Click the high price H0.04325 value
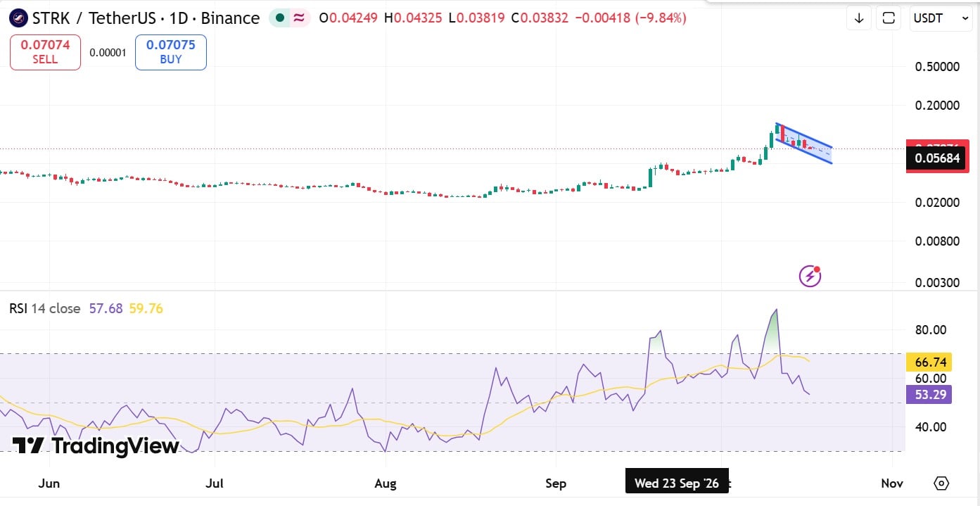980x506 pixels. pyautogui.click(x=414, y=18)
